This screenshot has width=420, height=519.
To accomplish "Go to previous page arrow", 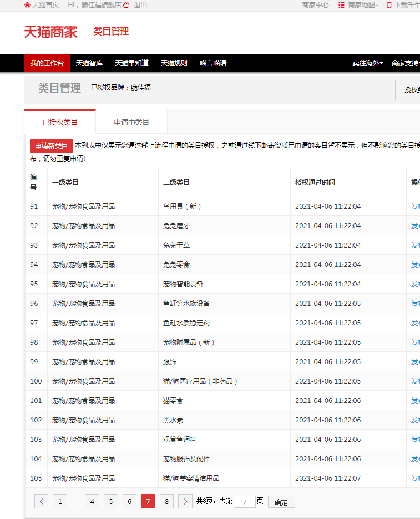I will 42,501.
